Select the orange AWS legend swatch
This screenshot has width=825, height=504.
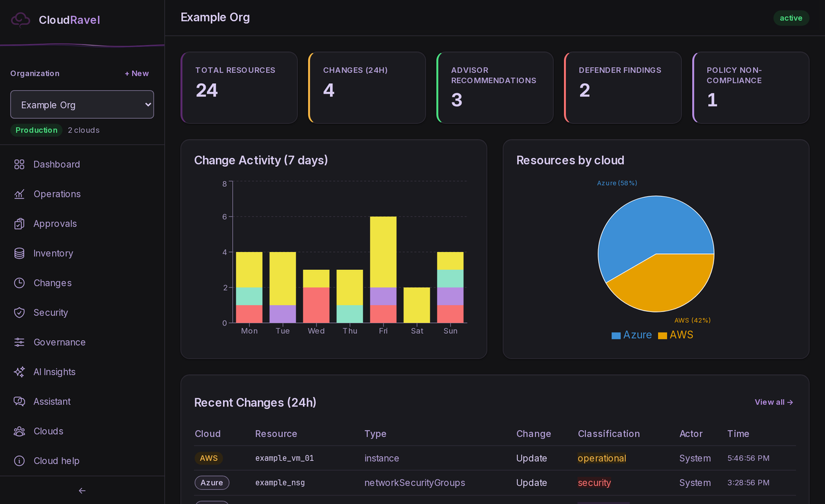(x=663, y=336)
